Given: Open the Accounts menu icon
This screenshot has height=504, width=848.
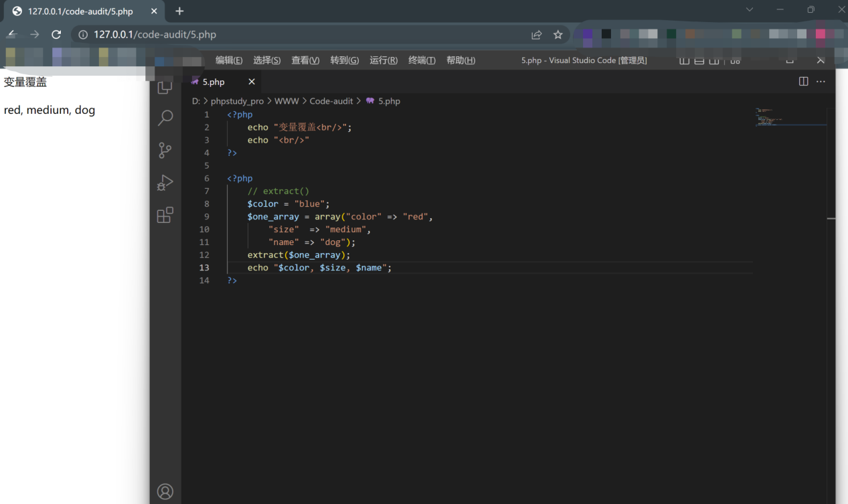Looking at the screenshot, I should 165,492.
